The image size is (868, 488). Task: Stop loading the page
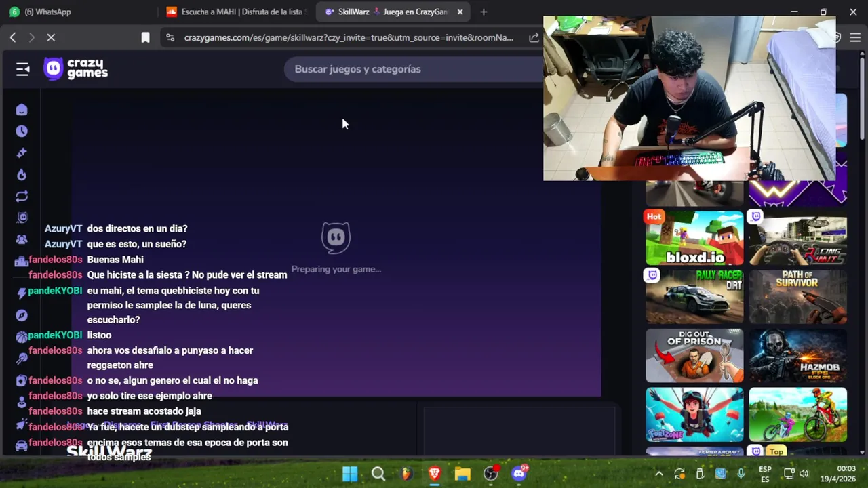[51, 37]
